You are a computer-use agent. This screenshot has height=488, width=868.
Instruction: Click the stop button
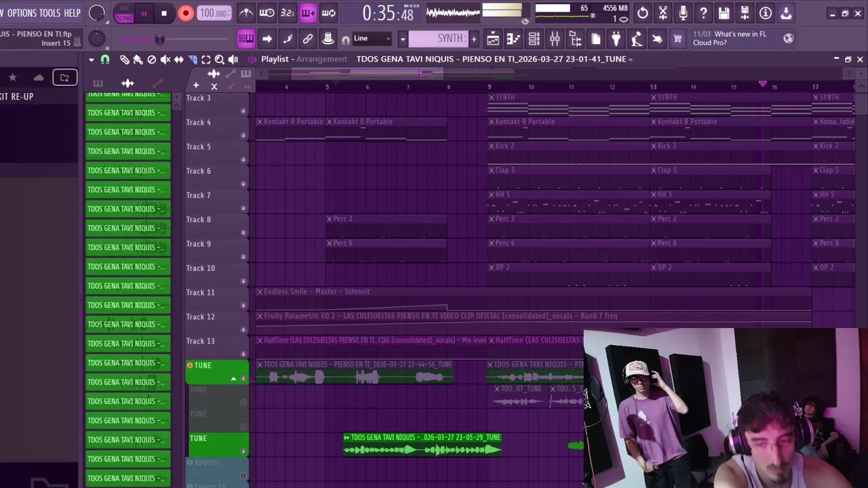[164, 13]
